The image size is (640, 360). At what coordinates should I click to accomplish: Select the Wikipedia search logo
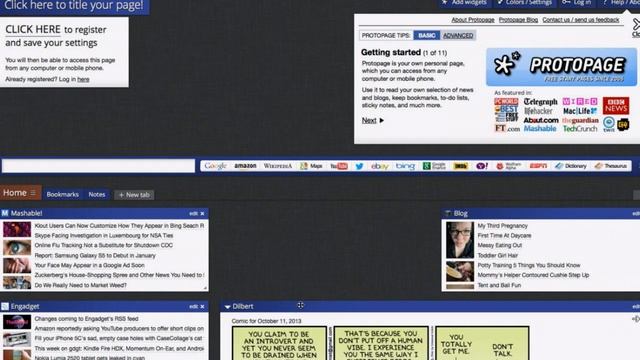[278, 166]
